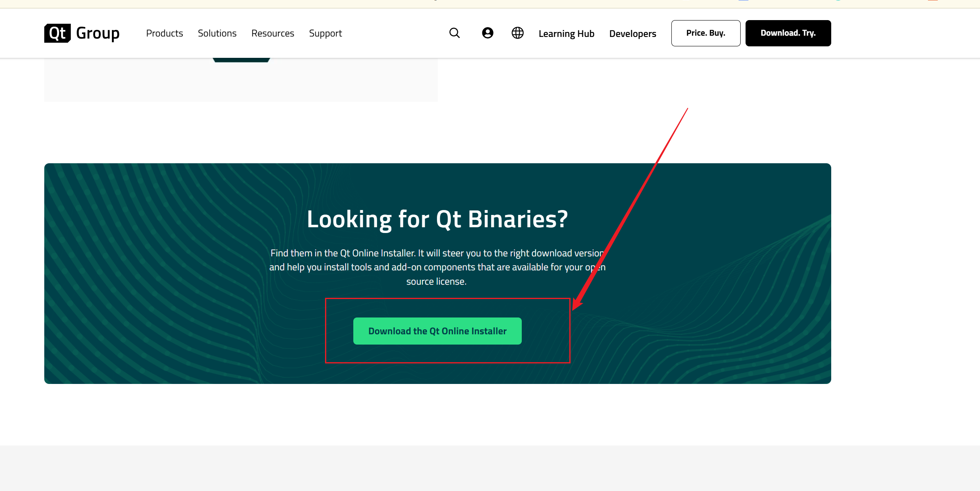
Task: Click the dark shape under the navigation bar
Action: point(241,60)
